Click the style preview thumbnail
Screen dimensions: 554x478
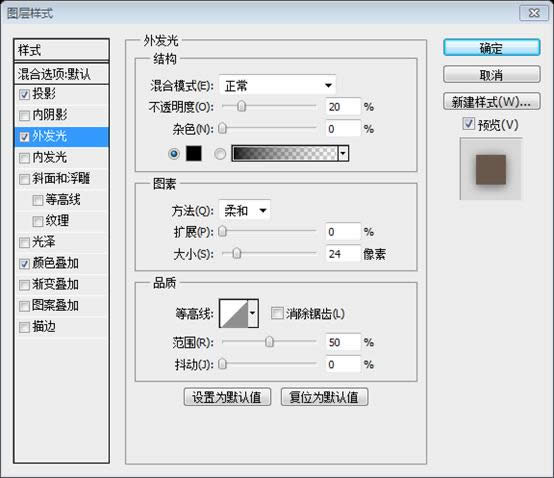491,169
